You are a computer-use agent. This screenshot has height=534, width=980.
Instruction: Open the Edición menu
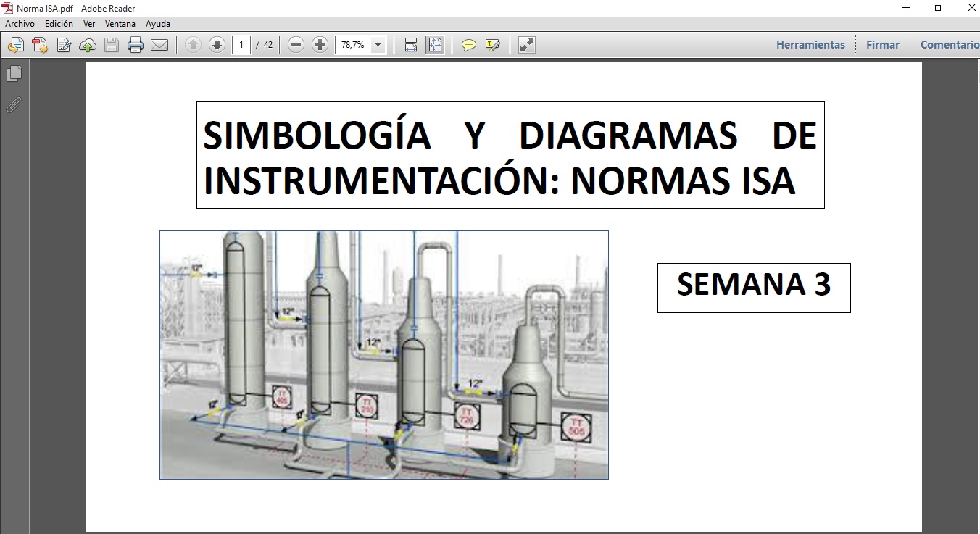point(58,23)
